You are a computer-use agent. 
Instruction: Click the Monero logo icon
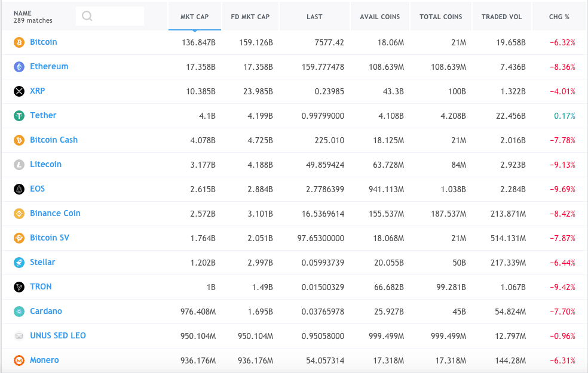point(19,360)
